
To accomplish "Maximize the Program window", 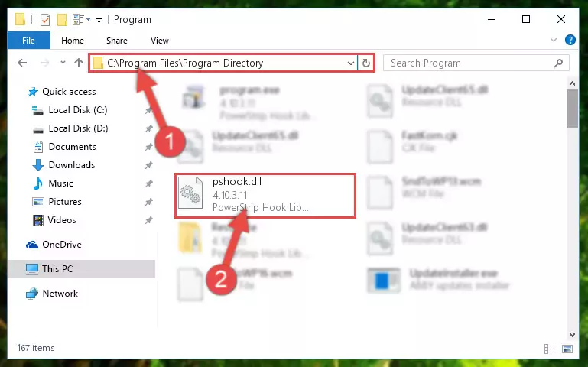I will click(526, 19).
